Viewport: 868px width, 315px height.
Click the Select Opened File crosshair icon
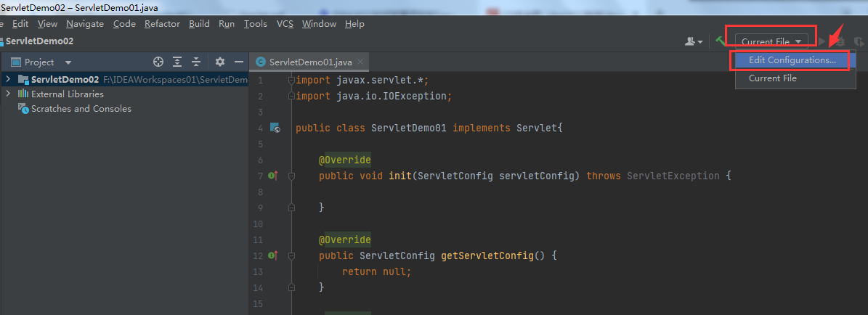point(158,62)
